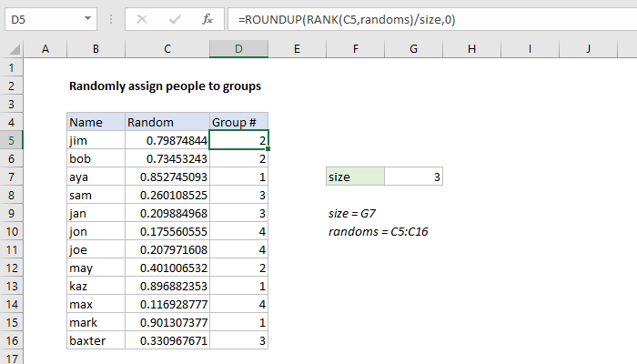Click the Insert Function fx icon

pyautogui.click(x=207, y=18)
